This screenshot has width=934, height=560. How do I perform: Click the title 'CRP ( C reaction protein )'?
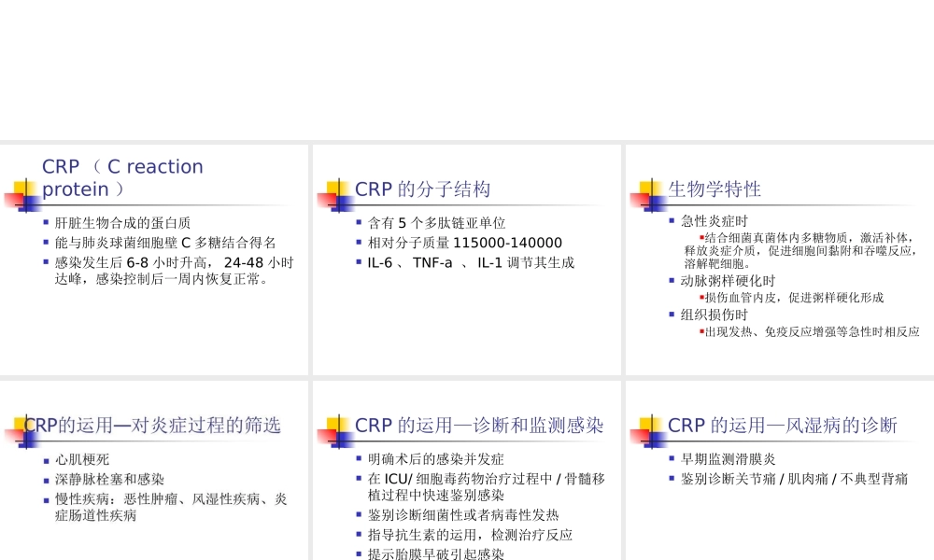[122, 177]
